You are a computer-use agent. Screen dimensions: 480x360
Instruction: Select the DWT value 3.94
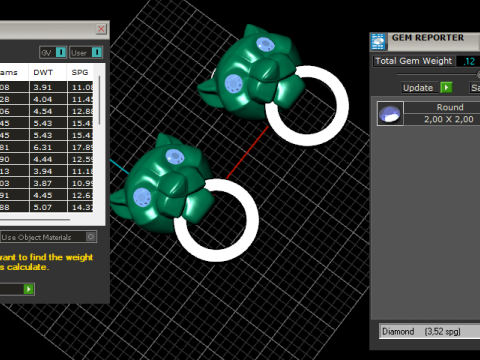tap(43, 171)
